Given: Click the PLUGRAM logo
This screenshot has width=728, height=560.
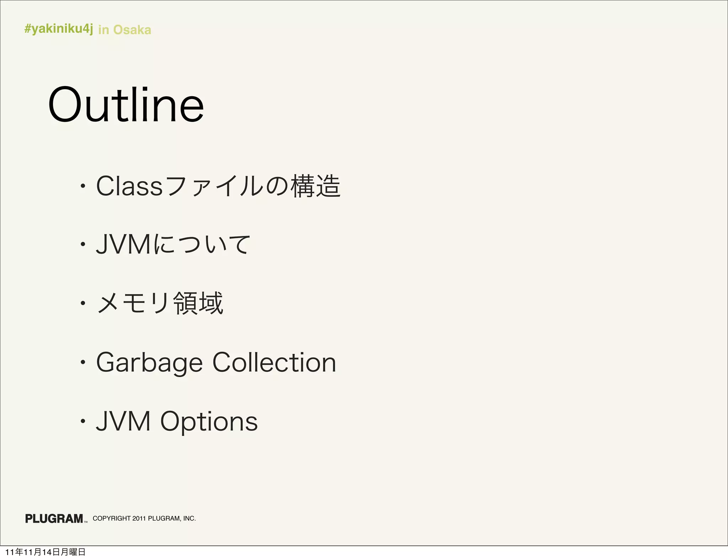Looking at the screenshot, I should click(x=54, y=518).
